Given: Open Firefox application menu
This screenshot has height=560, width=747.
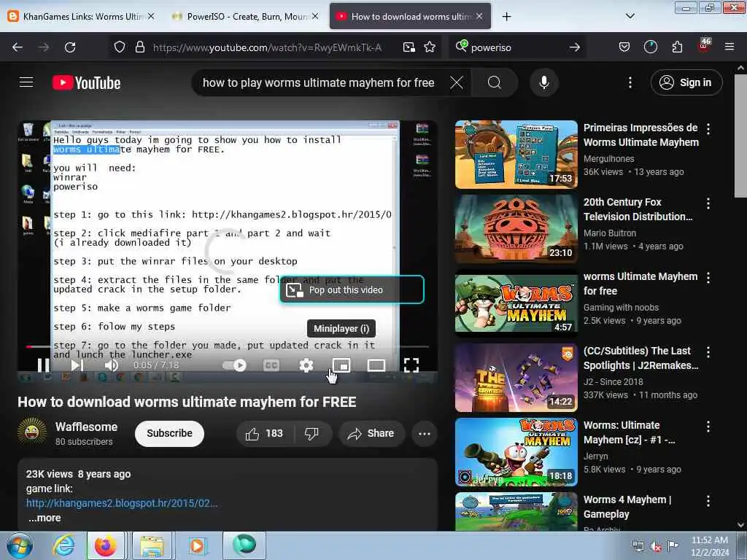Looking at the screenshot, I should [x=729, y=47].
